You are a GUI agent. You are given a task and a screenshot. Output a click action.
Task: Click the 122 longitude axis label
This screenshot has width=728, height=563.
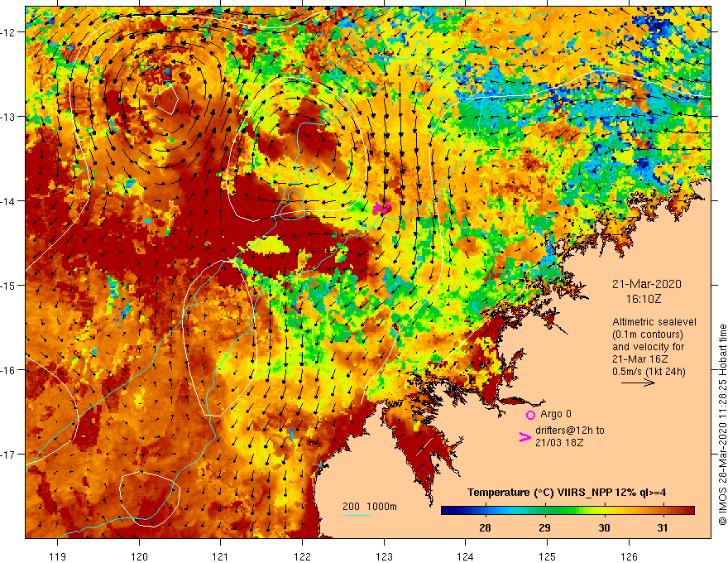[x=302, y=556]
